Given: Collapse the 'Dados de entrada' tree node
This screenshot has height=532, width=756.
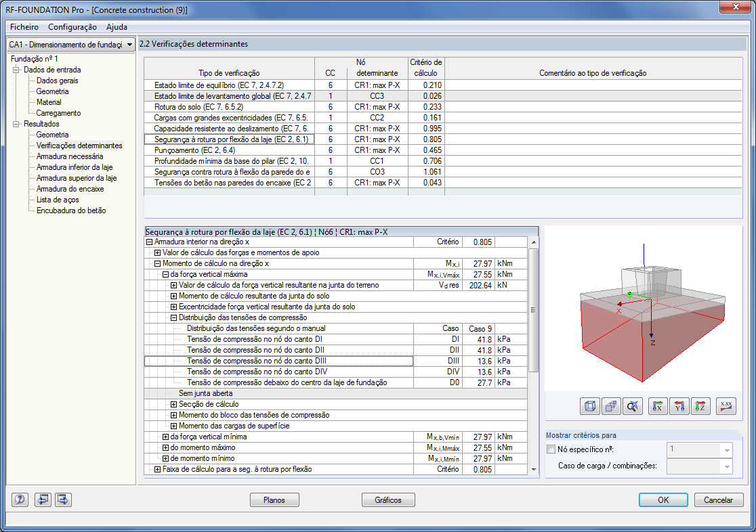Looking at the screenshot, I should click(16, 70).
